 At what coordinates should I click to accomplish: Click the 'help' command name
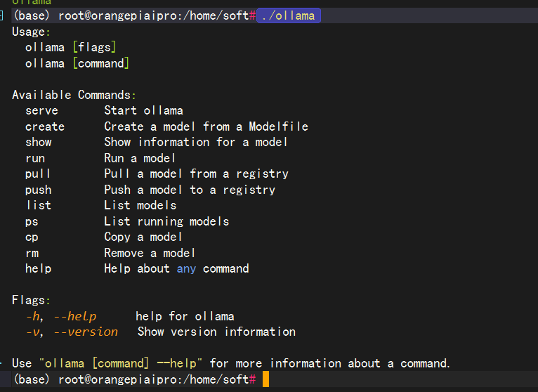(39, 268)
